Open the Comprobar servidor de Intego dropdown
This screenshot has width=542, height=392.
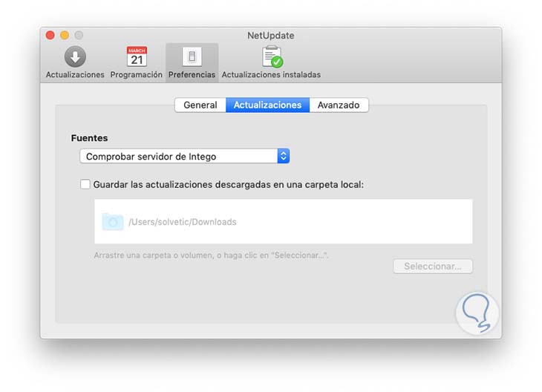click(x=185, y=156)
